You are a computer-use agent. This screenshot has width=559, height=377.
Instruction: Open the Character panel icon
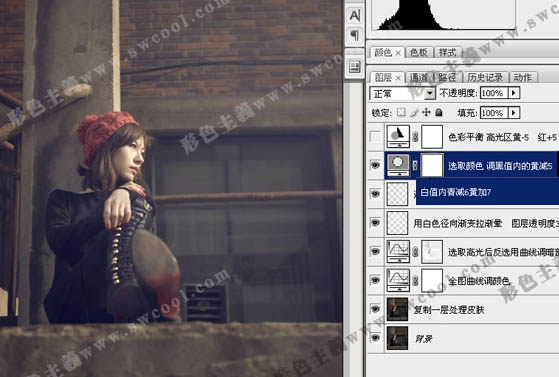tap(355, 16)
